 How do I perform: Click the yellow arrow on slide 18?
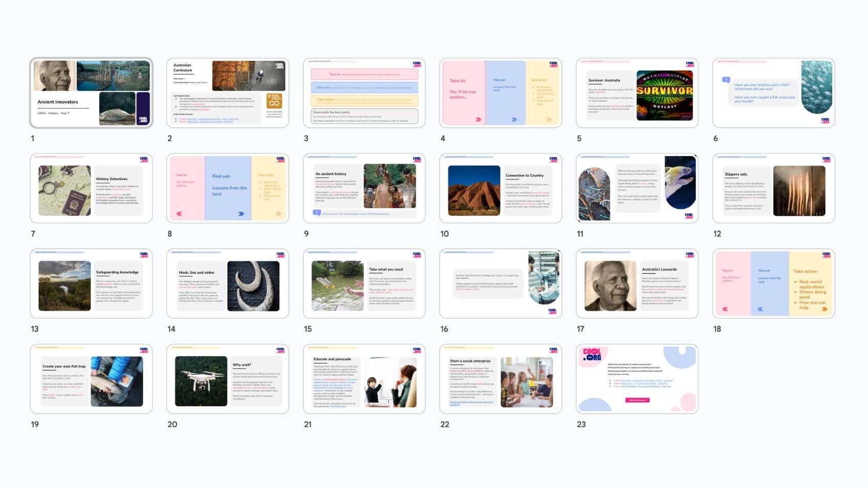(824, 309)
